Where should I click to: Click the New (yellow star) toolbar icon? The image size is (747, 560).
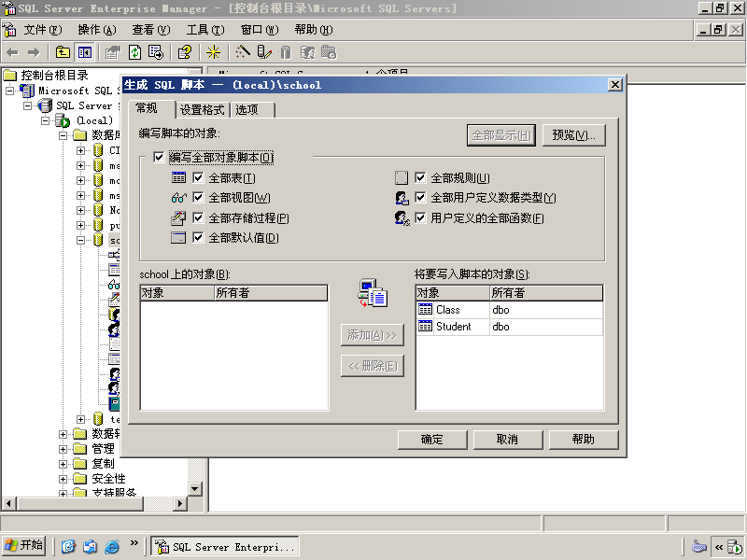tap(213, 52)
